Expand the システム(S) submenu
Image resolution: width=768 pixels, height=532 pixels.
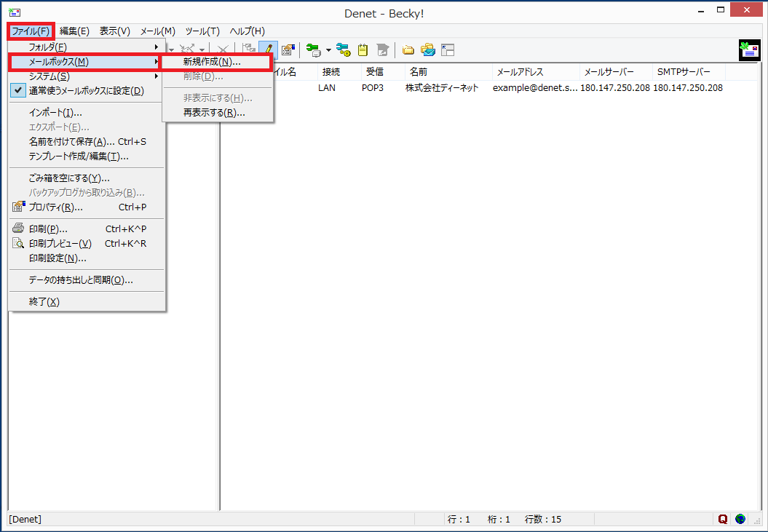[x=87, y=76]
